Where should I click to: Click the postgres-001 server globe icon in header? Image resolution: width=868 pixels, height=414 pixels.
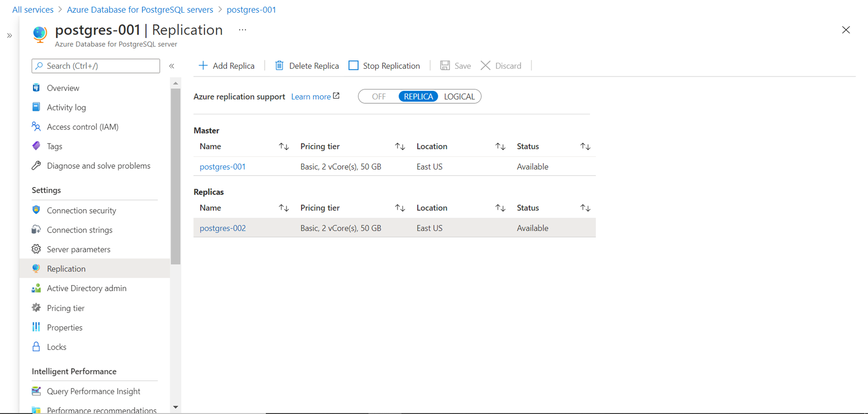[x=39, y=34]
